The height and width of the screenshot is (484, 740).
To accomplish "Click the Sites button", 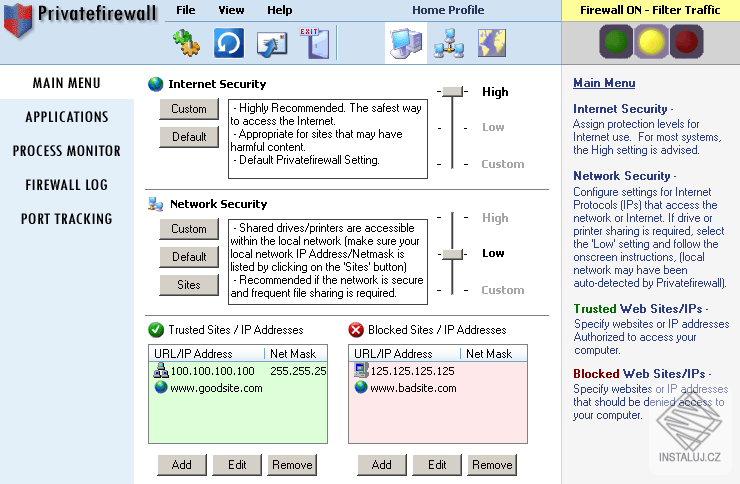I will [189, 284].
